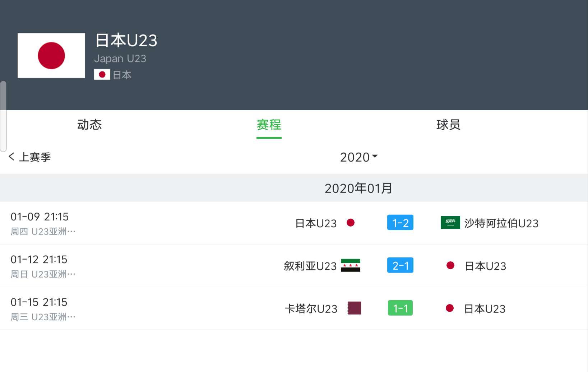Click Japan flag dot in 01-09 match

coord(351,223)
